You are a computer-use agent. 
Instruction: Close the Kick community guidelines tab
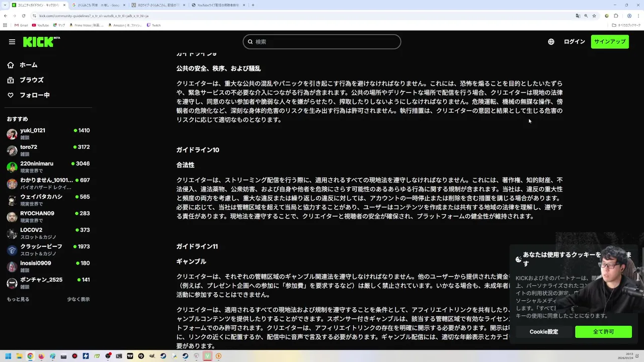64,5
